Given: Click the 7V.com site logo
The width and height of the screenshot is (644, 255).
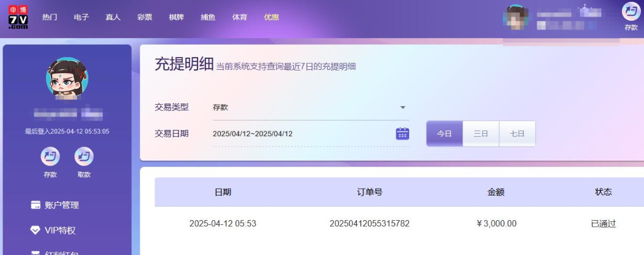Looking at the screenshot, I should pyautogui.click(x=18, y=17).
